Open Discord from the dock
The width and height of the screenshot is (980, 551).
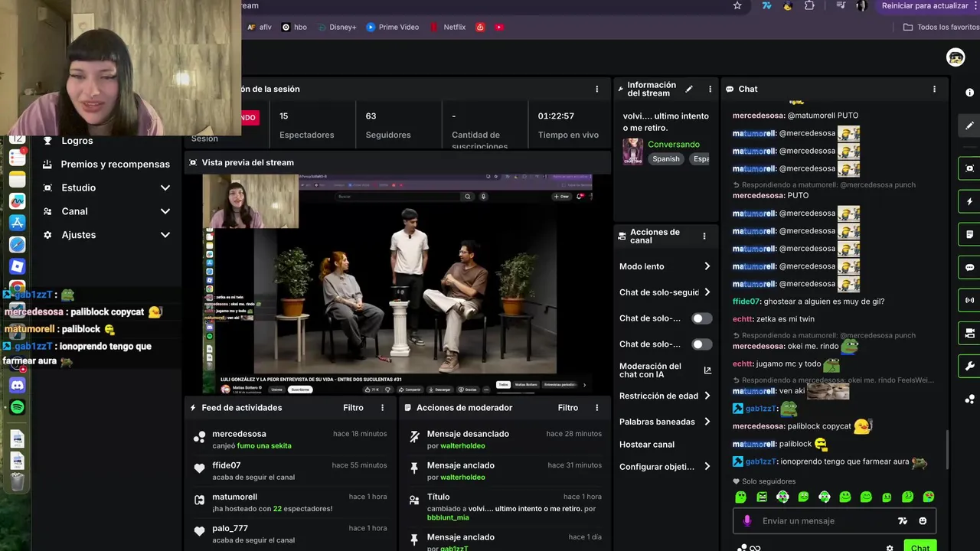pos(17,385)
